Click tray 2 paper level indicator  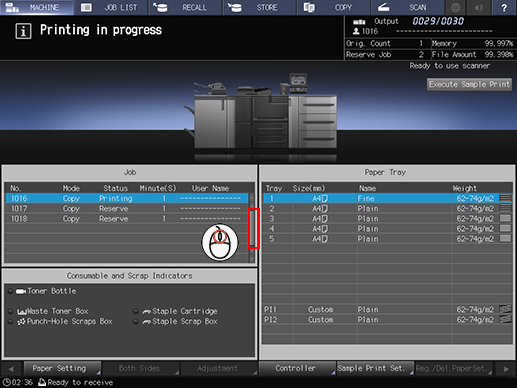point(505,208)
